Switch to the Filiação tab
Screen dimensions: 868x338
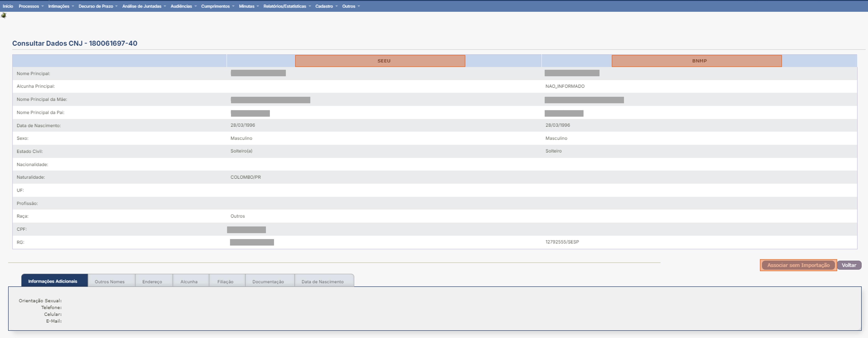click(227, 281)
